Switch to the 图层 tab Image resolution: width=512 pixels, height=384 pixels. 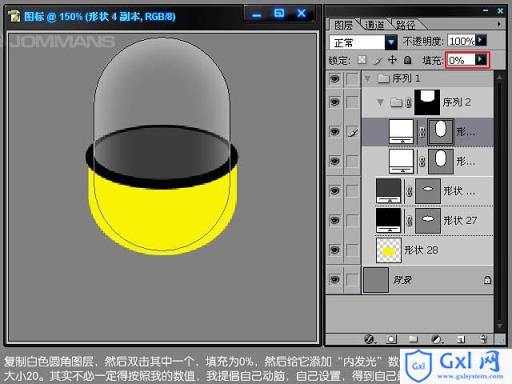[343, 25]
